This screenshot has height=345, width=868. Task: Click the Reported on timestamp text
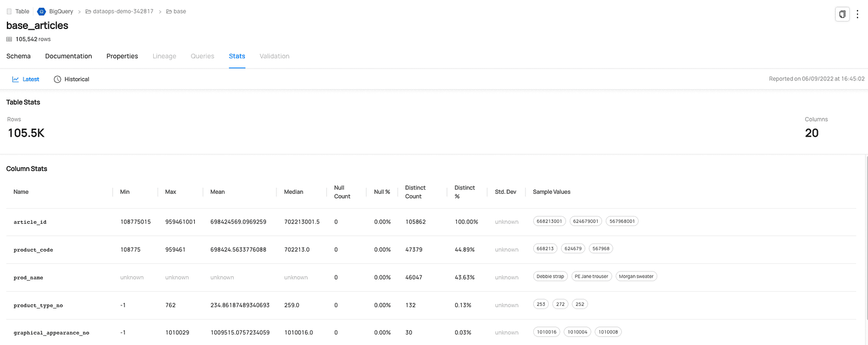[x=817, y=79]
